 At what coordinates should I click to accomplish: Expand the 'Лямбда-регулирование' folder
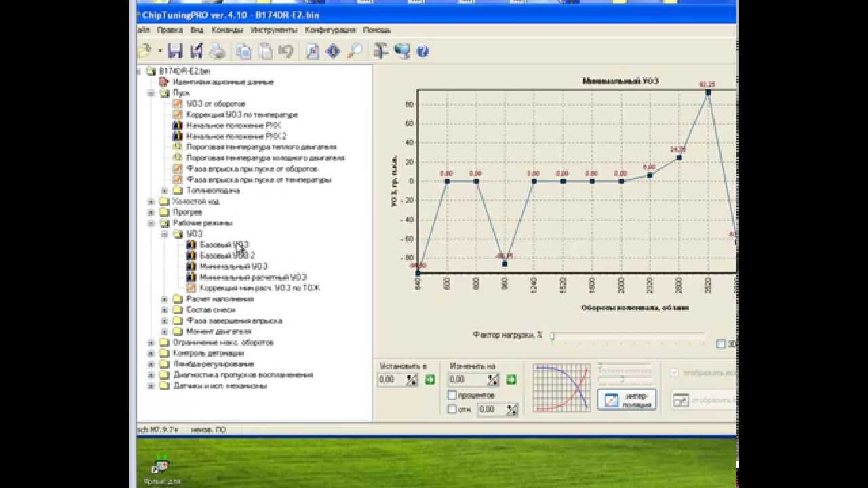coord(151,364)
